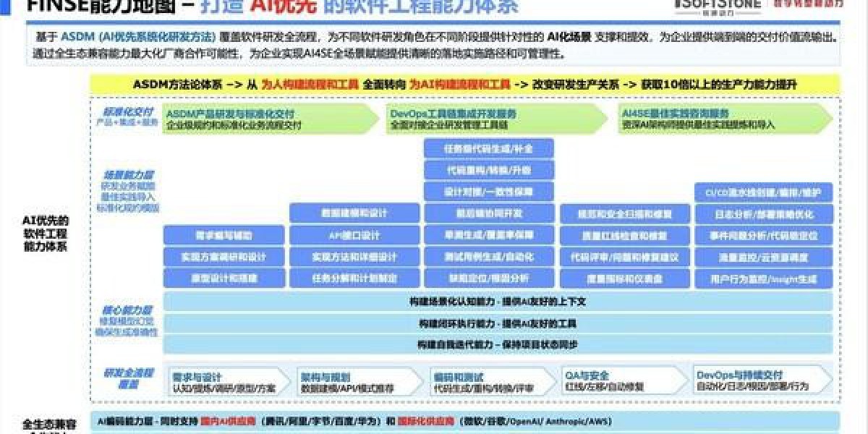The height and width of the screenshot is (434, 868).
Task: Click the 'AI4SE最佳实践咨询服务' green arrow
Action: [x=723, y=119]
